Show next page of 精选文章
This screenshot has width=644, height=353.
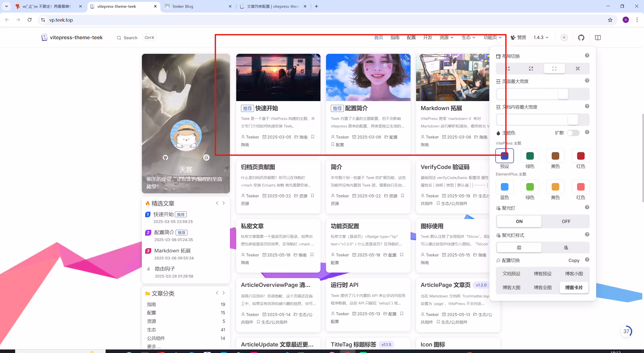[224, 203]
